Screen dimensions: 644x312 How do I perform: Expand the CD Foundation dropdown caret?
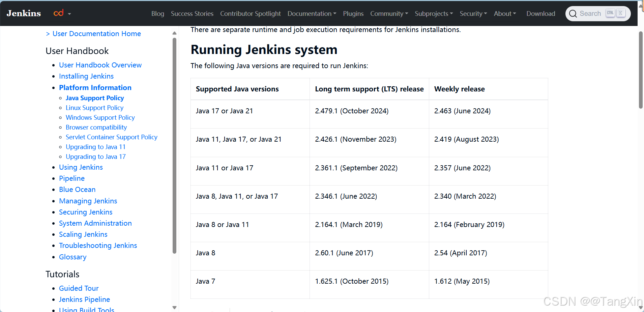click(x=69, y=14)
